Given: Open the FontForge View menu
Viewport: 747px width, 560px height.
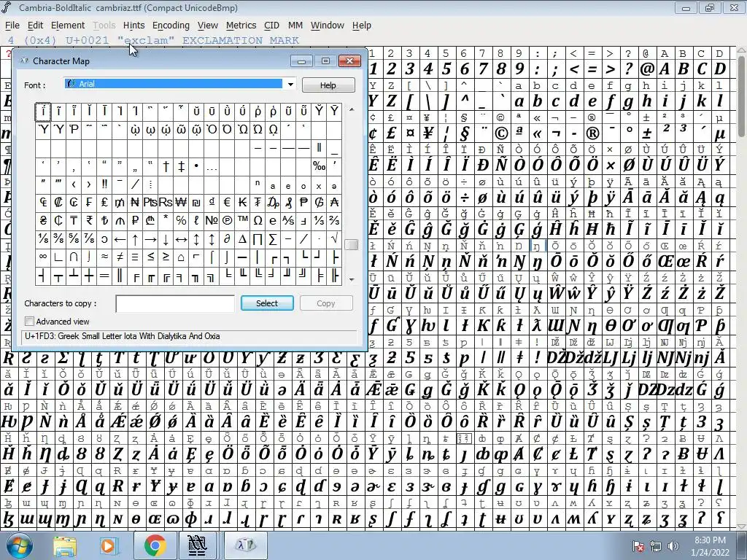Looking at the screenshot, I should click(x=208, y=26).
